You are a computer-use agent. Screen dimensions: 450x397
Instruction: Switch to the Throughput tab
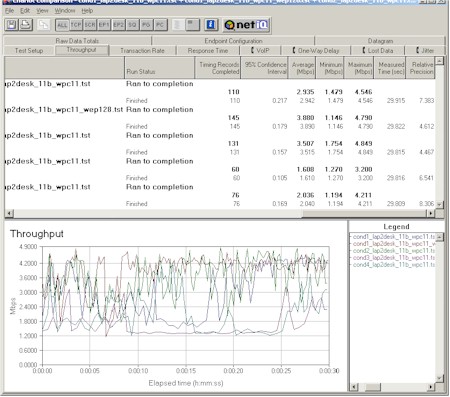pos(82,50)
